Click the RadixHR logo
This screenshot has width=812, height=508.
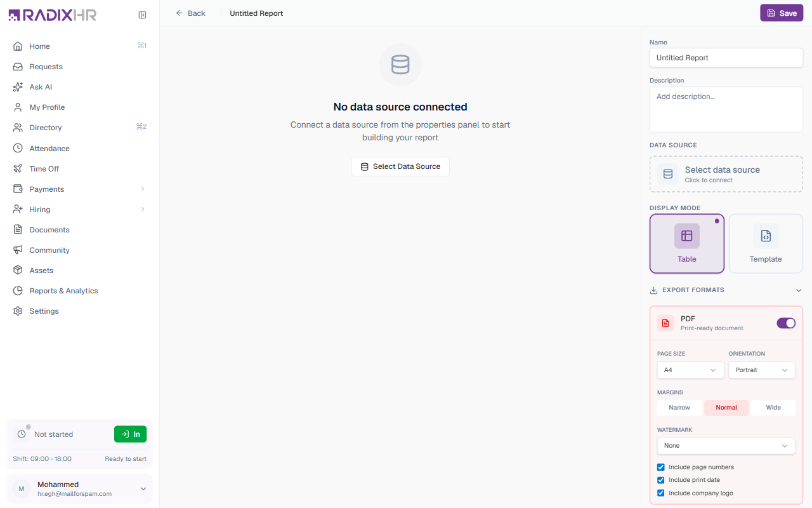click(x=52, y=15)
